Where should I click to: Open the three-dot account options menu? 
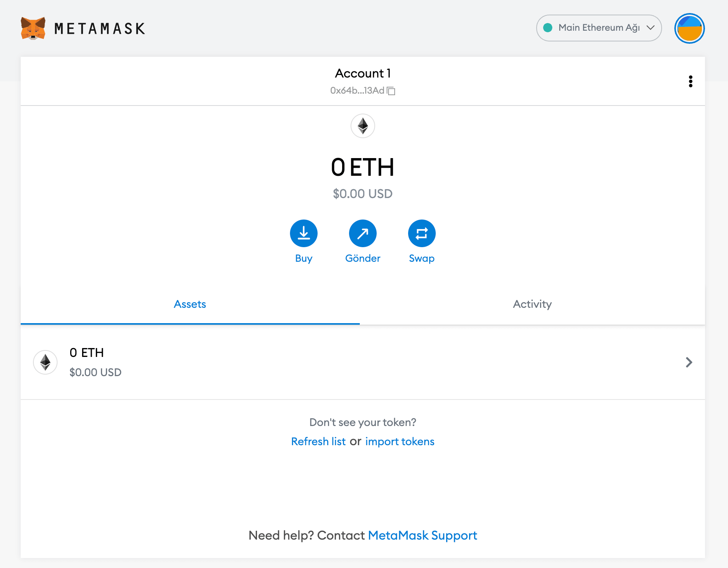690,81
